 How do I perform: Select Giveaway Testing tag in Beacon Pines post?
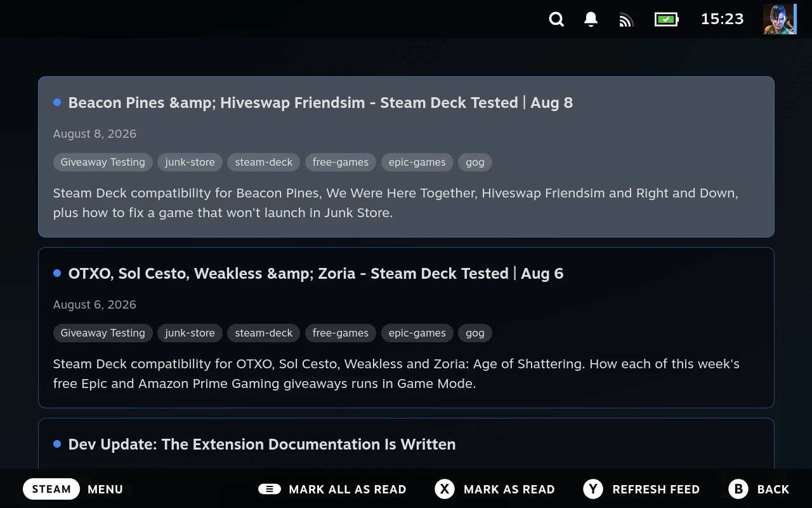pos(103,162)
